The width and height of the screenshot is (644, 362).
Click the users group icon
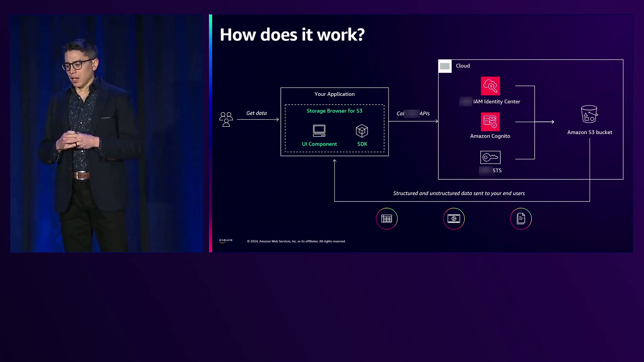click(x=226, y=119)
